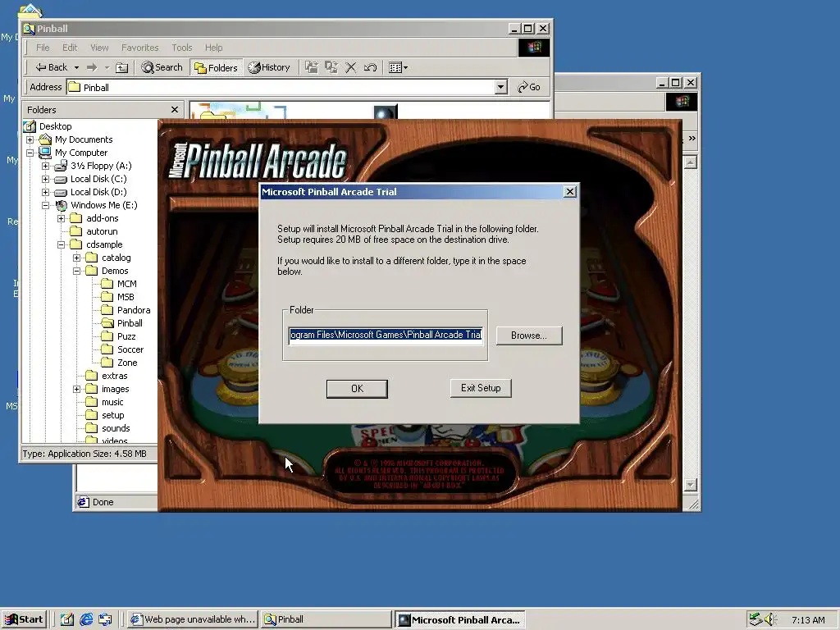Select the Soccer folder in tree
This screenshot has height=630, width=840.
(x=130, y=349)
